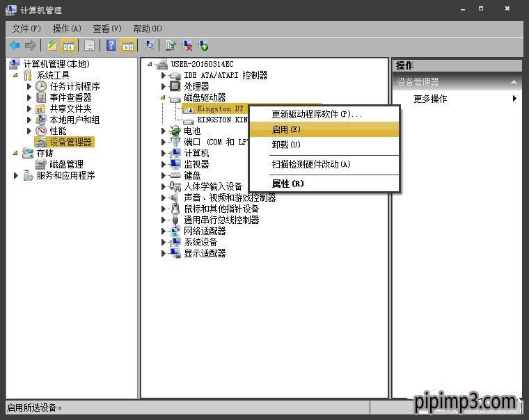Screen dimensions: 529x420
Task: Click the Help question mark toolbar icon
Action: (x=111, y=45)
